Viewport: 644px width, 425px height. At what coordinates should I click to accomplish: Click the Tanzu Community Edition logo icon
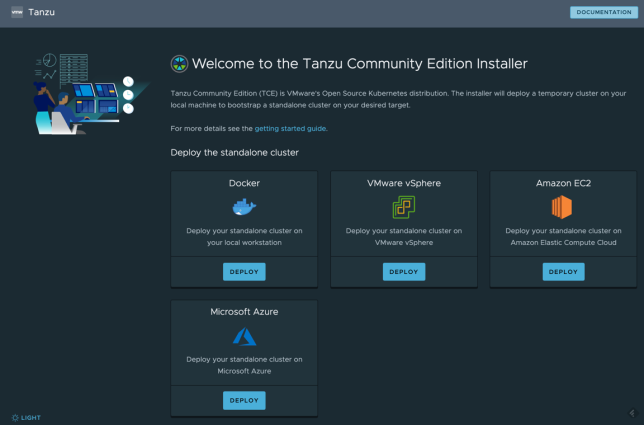coord(179,64)
